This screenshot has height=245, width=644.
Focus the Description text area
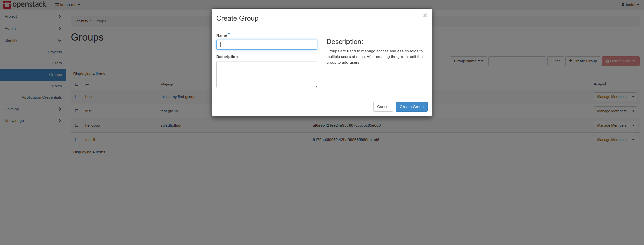tap(267, 75)
